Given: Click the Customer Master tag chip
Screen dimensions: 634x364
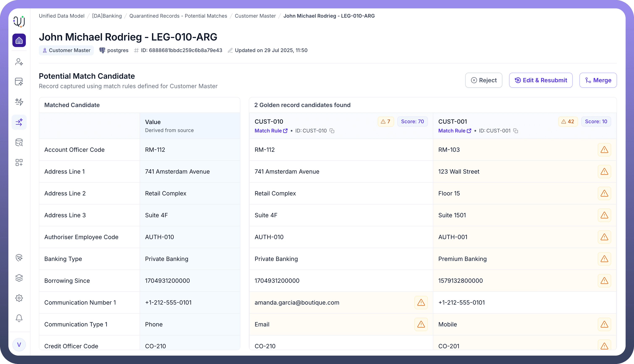Looking at the screenshot, I should (x=67, y=50).
